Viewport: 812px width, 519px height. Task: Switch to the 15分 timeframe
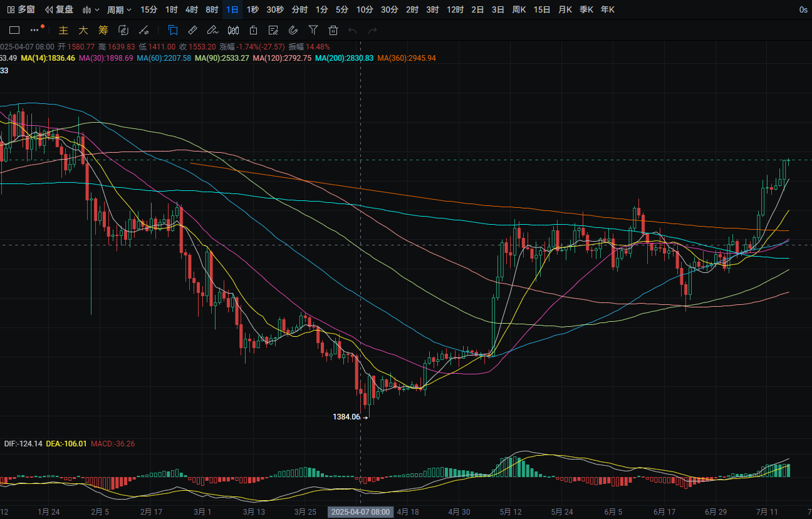[x=149, y=9]
